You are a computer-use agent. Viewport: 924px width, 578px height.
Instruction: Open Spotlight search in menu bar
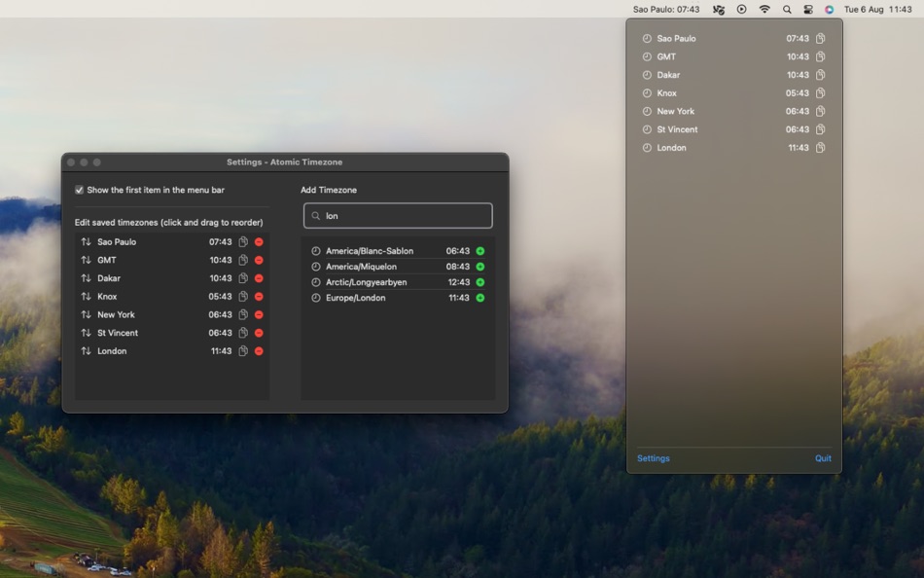click(x=787, y=9)
